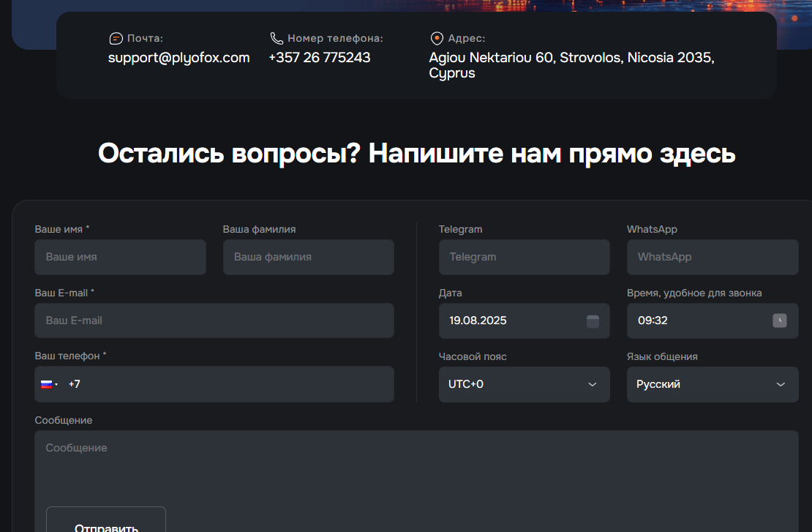Focus the Telegram input field

point(524,258)
